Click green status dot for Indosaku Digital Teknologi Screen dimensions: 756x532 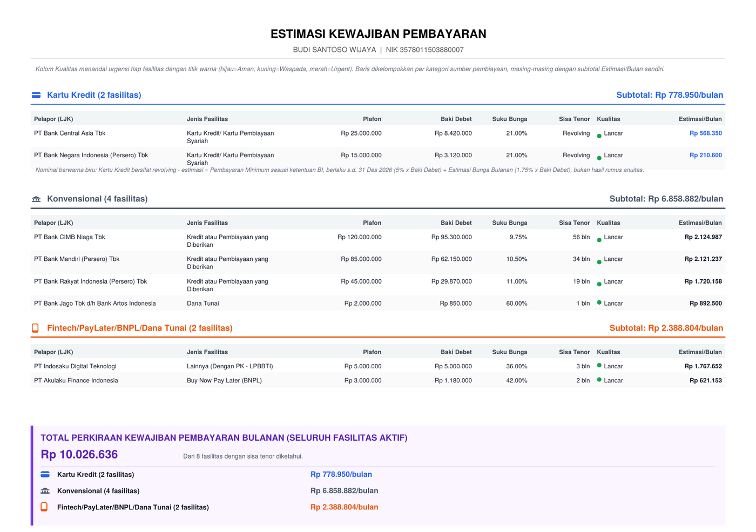click(599, 366)
